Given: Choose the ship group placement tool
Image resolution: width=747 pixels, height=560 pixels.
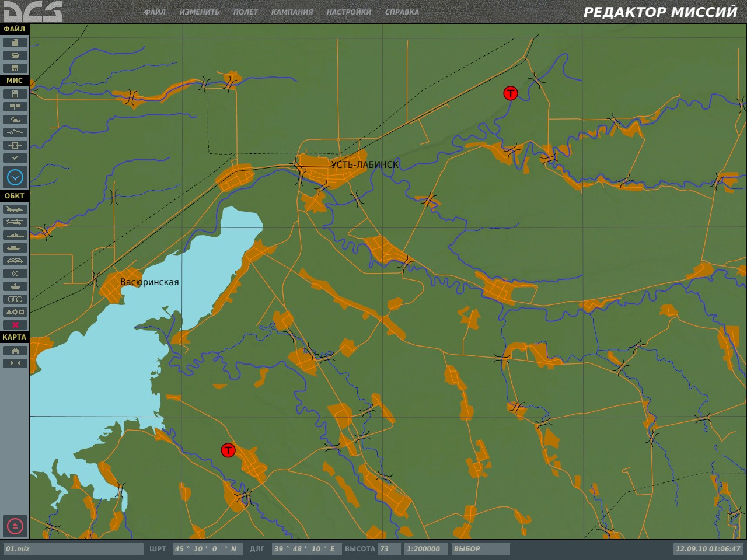Looking at the screenshot, I should pos(15,235).
